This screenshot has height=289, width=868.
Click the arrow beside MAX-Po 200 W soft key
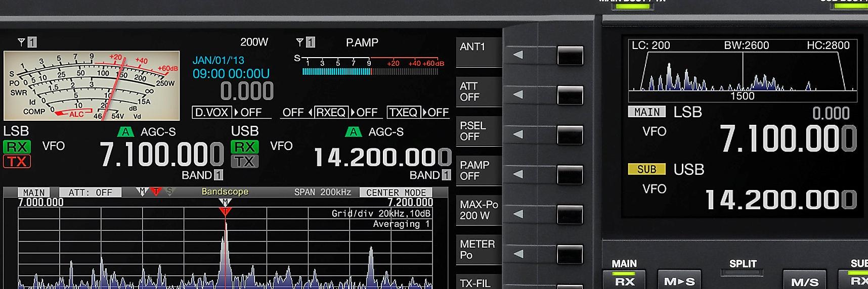518,214
